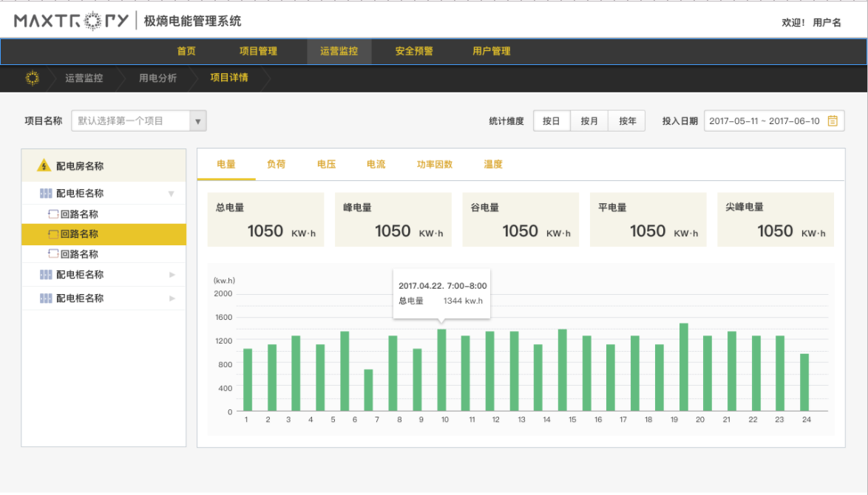Switch to the 温度 tab
The image size is (868, 495).
(x=493, y=164)
